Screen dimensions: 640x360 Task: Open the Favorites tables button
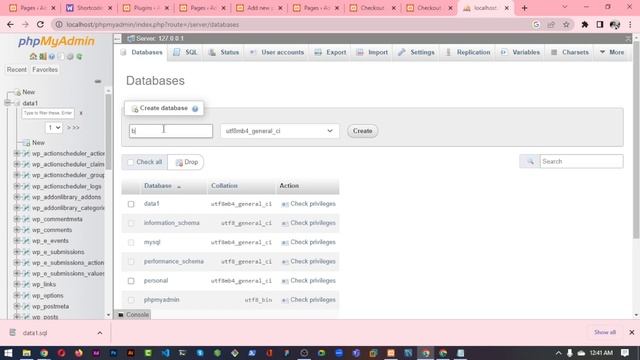[x=45, y=70]
